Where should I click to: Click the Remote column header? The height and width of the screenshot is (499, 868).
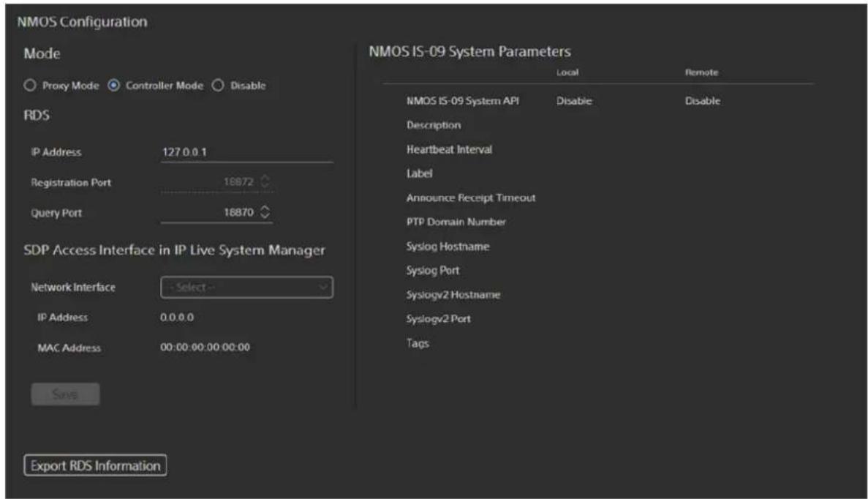(x=701, y=72)
